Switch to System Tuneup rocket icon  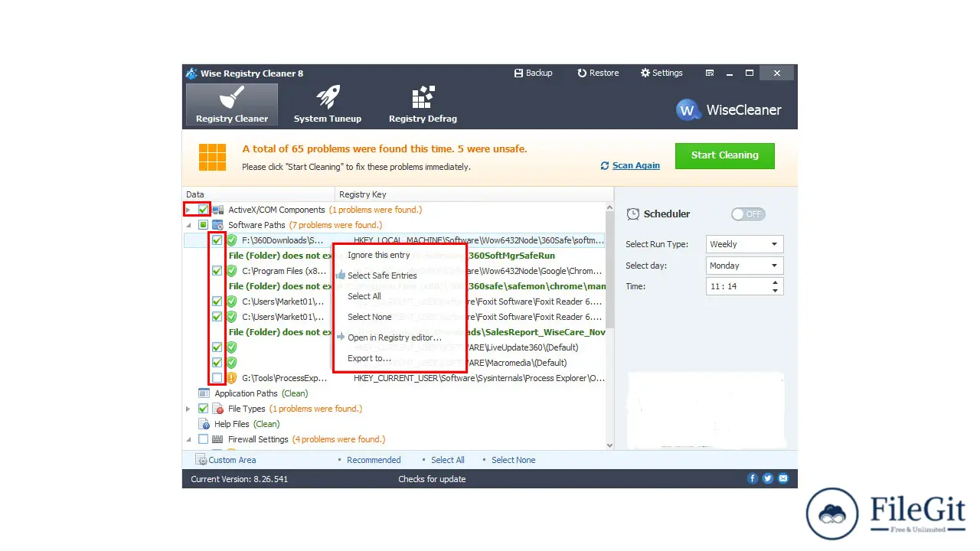pos(328,97)
